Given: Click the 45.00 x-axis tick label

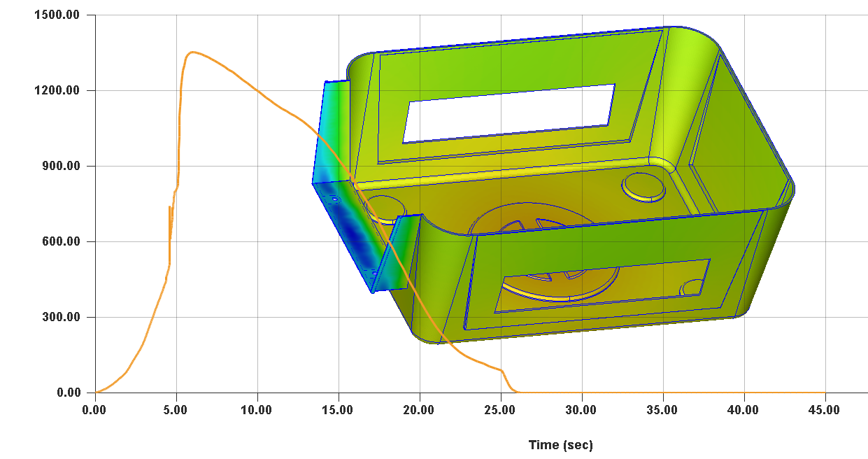Looking at the screenshot, I should pyautogui.click(x=825, y=410).
